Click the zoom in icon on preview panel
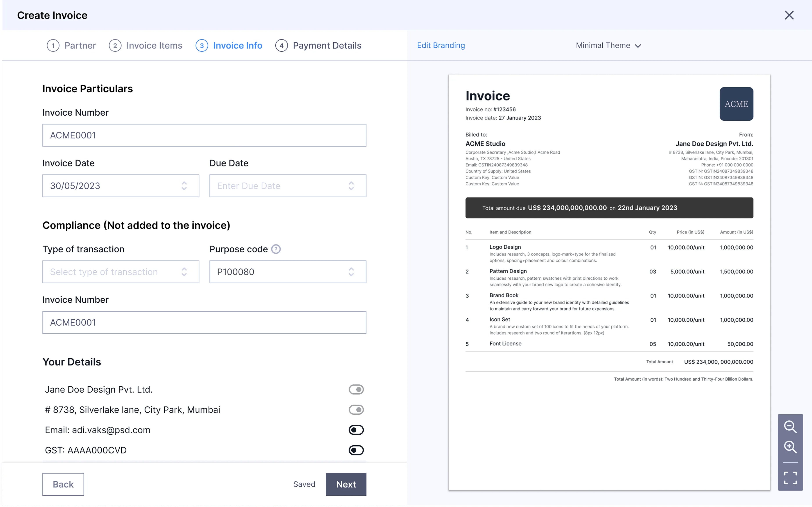The width and height of the screenshot is (812, 507). click(x=790, y=447)
